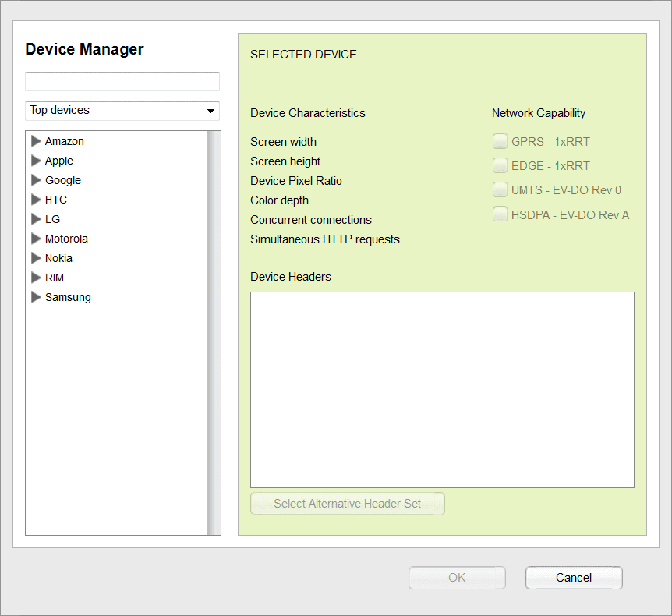Select the Motorola tree label

point(66,239)
